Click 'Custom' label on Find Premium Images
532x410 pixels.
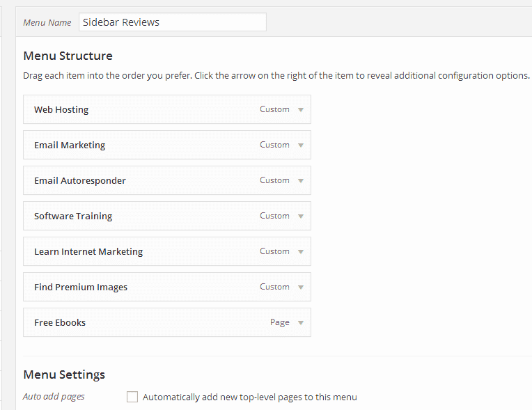(274, 287)
